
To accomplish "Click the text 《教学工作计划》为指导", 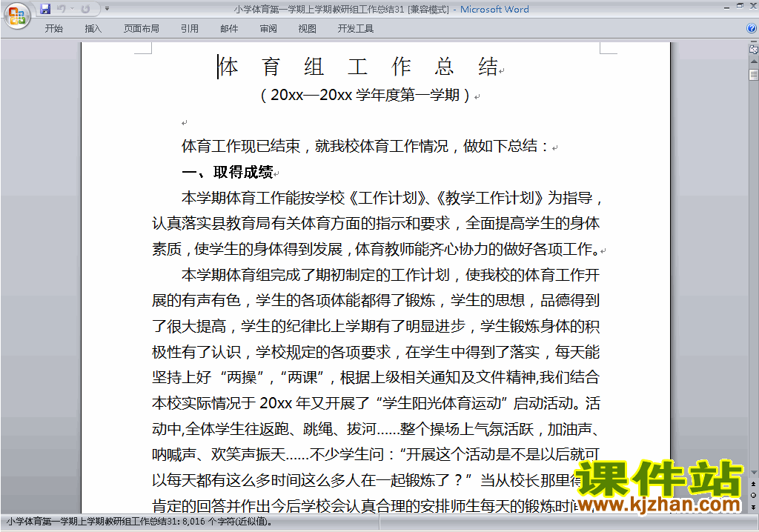I will pos(514,198).
